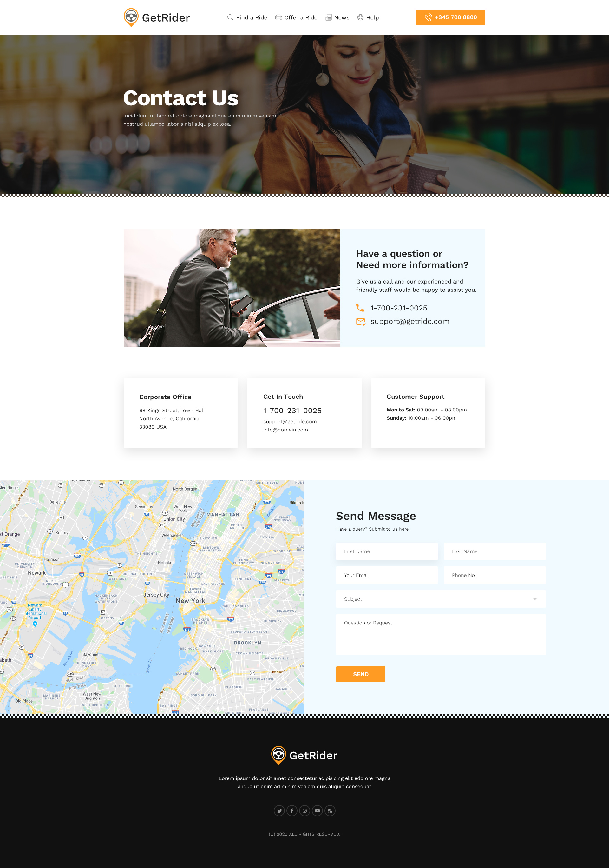Open the Instagram footer icon
This screenshot has height=868, width=609.
(x=304, y=811)
